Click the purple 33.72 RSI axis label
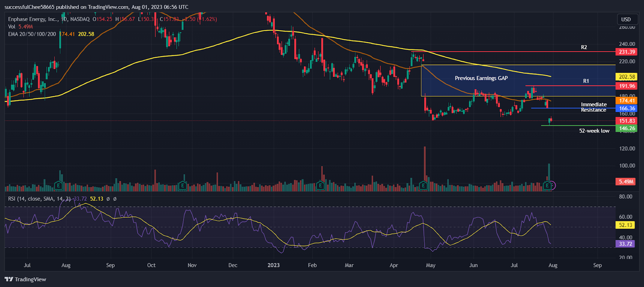This screenshot has height=287, width=644. 625,244
